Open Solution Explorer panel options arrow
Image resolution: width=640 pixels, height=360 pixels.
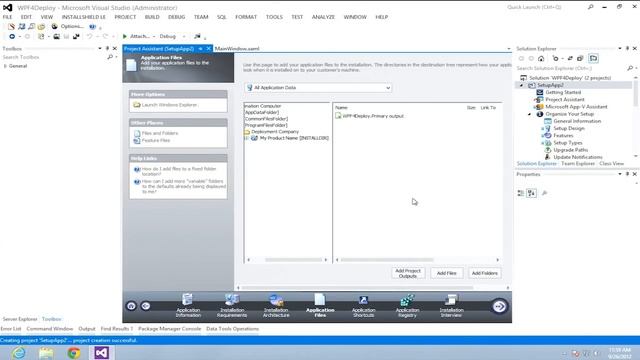(620, 49)
